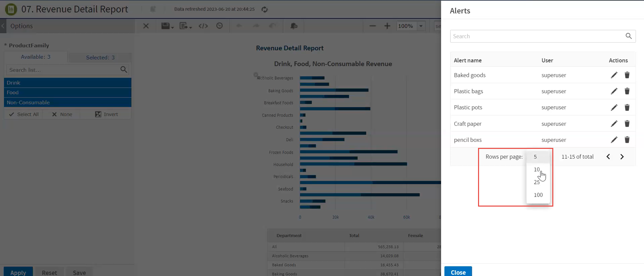Click the embed code icon
This screenshot has height=276, width=644.
pos(203,26)
